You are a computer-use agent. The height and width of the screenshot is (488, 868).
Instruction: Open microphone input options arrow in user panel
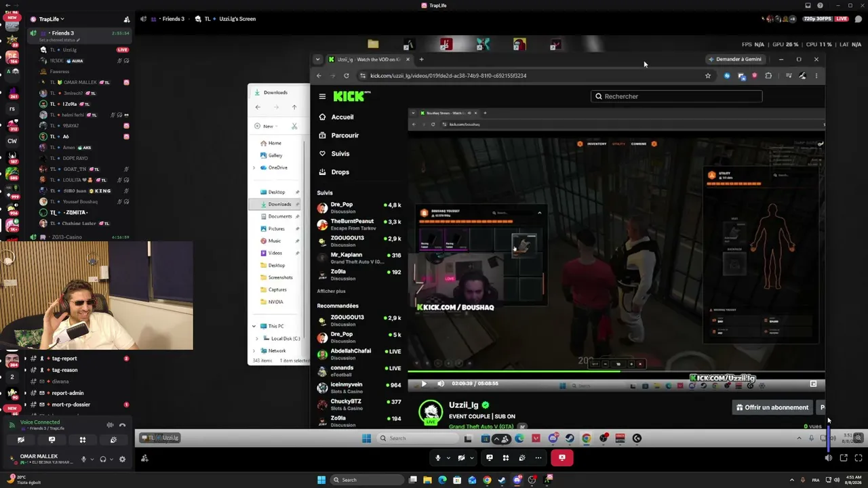click(92, 460)
